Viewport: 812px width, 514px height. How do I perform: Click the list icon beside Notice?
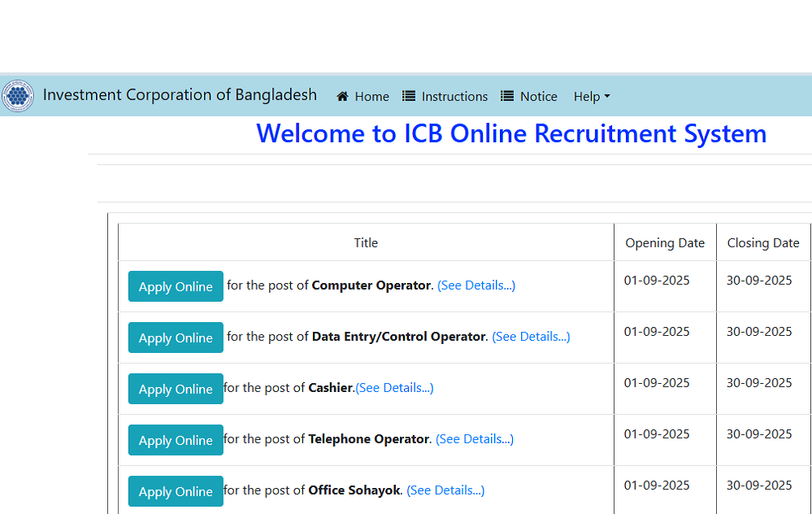tap(507, 96)
